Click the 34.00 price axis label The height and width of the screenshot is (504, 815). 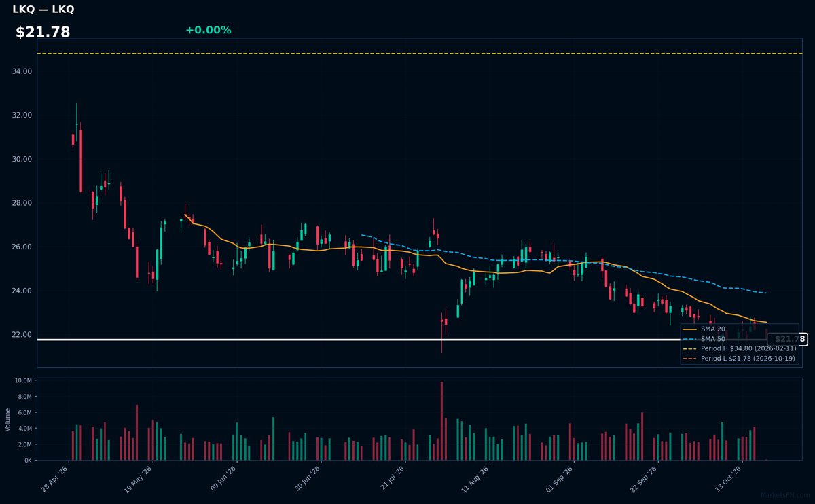point(22,71)
